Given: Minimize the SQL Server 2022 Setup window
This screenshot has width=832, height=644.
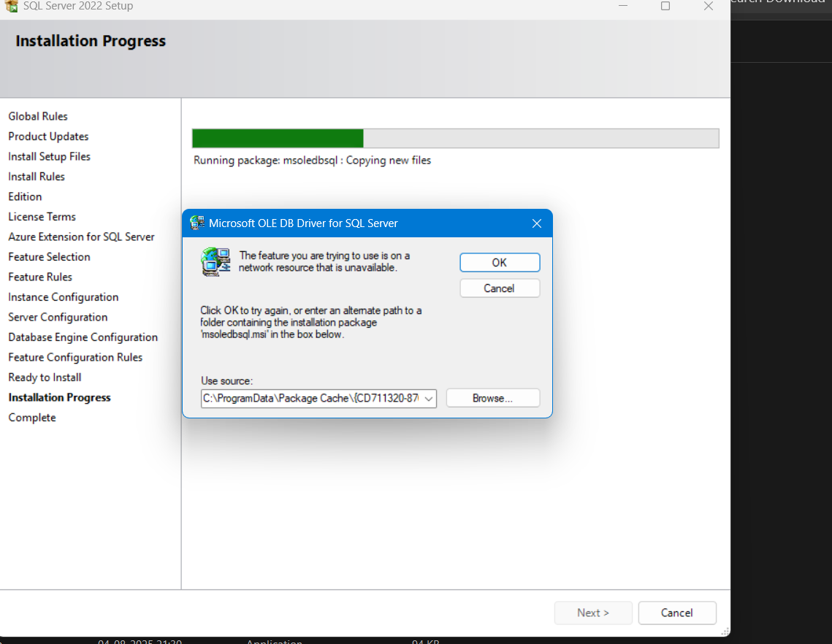Looking at the screenshot, I should [x=623, y=6].
